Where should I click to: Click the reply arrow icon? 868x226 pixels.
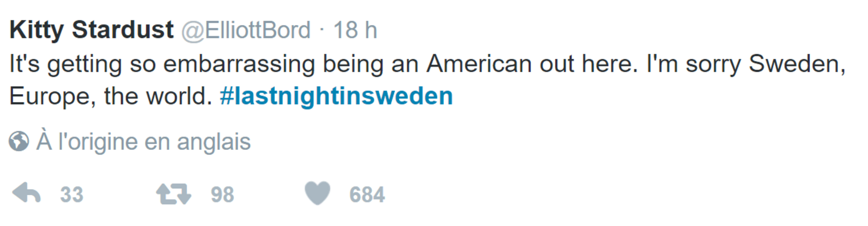(27, 193)
